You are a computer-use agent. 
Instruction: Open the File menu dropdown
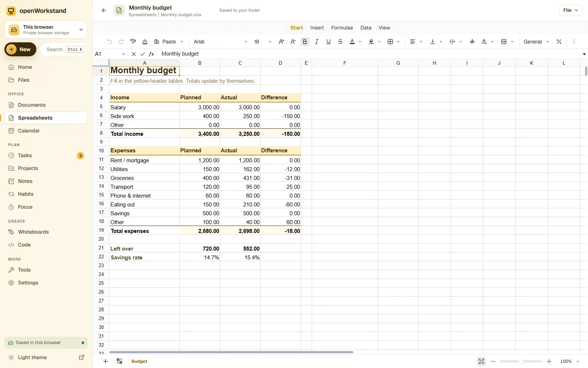click(571, 10)
